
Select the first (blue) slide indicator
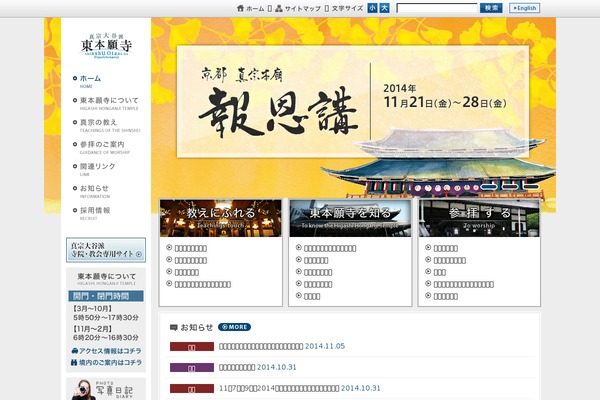pyautogui.click(x=489, y=186)
